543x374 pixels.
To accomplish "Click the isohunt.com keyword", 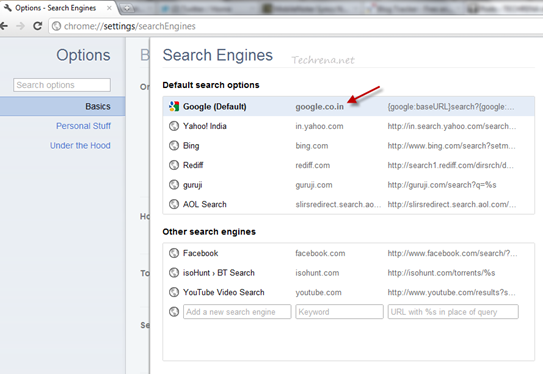I will [317, 273].
